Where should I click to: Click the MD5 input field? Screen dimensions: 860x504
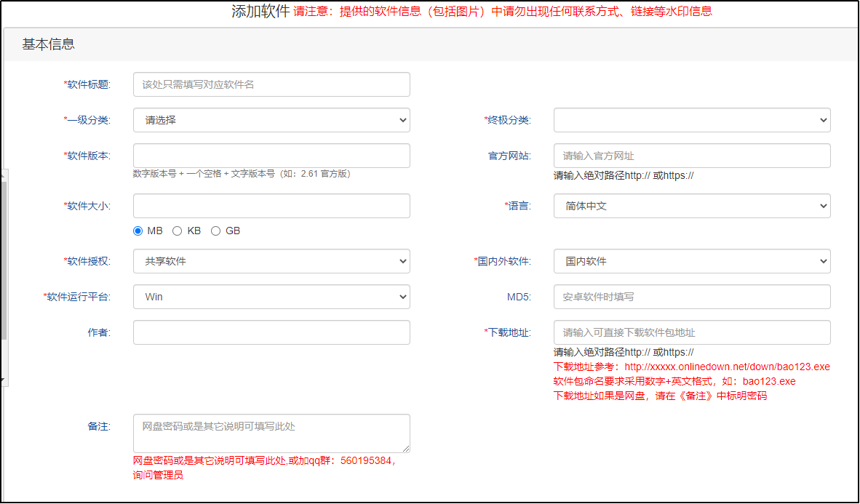click(x=692, y=297)
